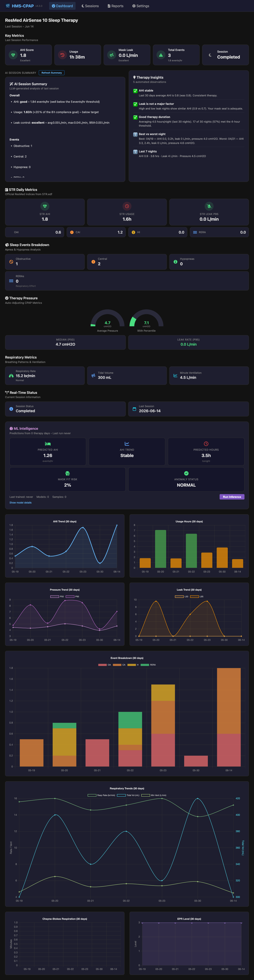Viewport: 254px width, 980px height.
Task: Click the Central events orange icon
Action: [x=93, y=262]
